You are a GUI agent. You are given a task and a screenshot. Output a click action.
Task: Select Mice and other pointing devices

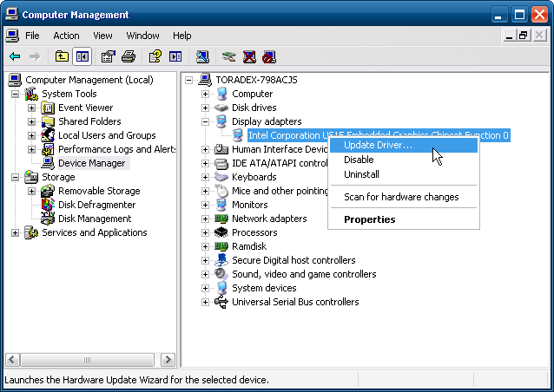pos(280,192)
